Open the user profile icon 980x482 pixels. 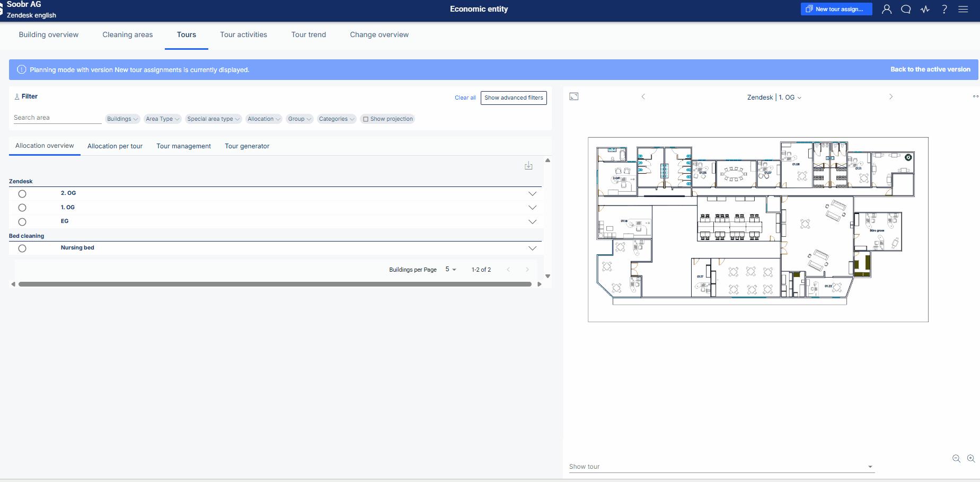887,9
